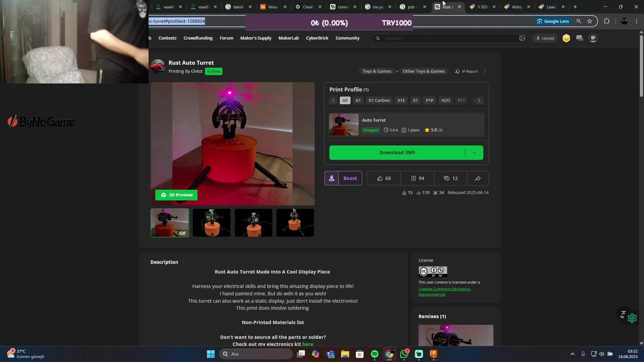Switch to the Velux browser tab
This screenshot has width=644, height=362.
point(273,7)
